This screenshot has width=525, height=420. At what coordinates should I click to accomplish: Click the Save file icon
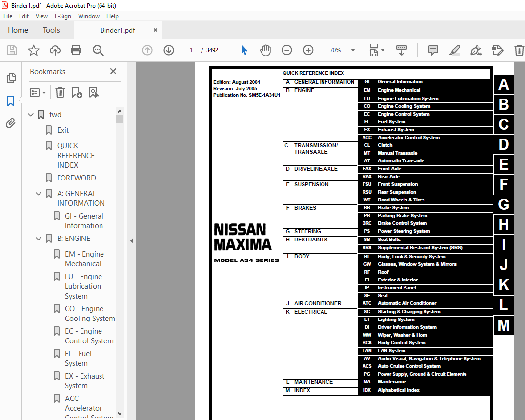coord(12,50)
